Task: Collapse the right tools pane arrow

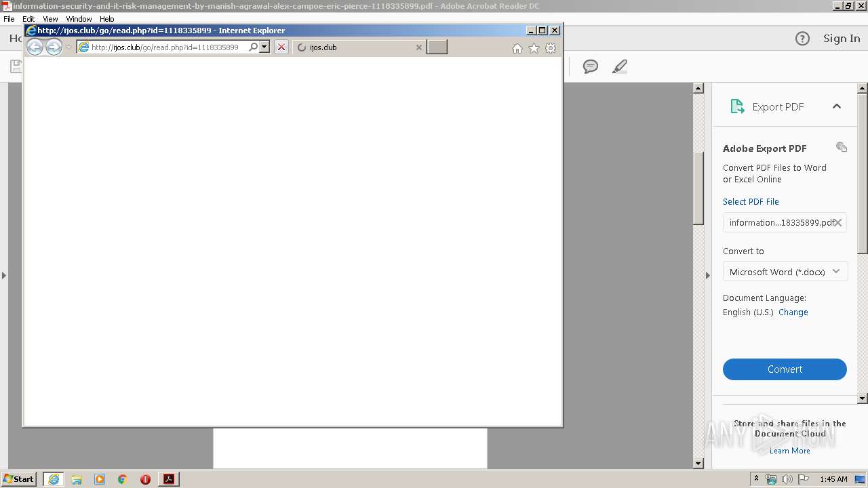Action: point(707,275)
